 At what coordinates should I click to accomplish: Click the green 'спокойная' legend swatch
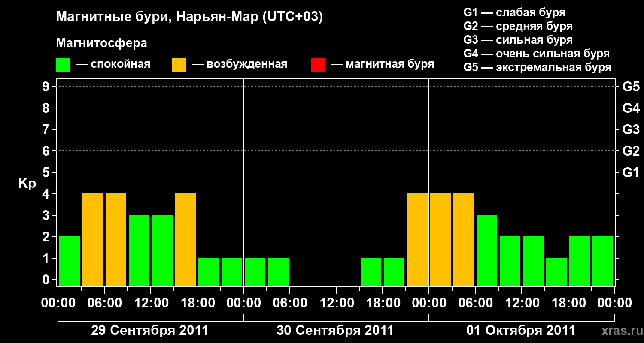pos(63,65)
